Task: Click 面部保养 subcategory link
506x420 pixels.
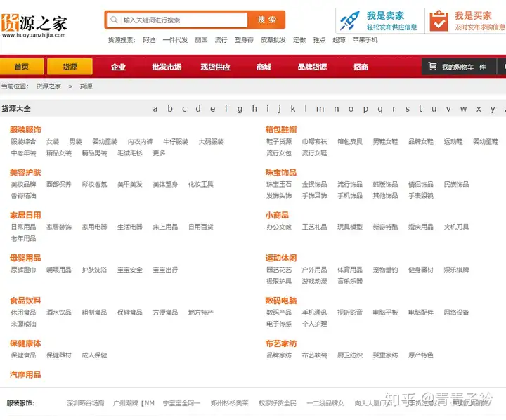Action: click(59, 184)
